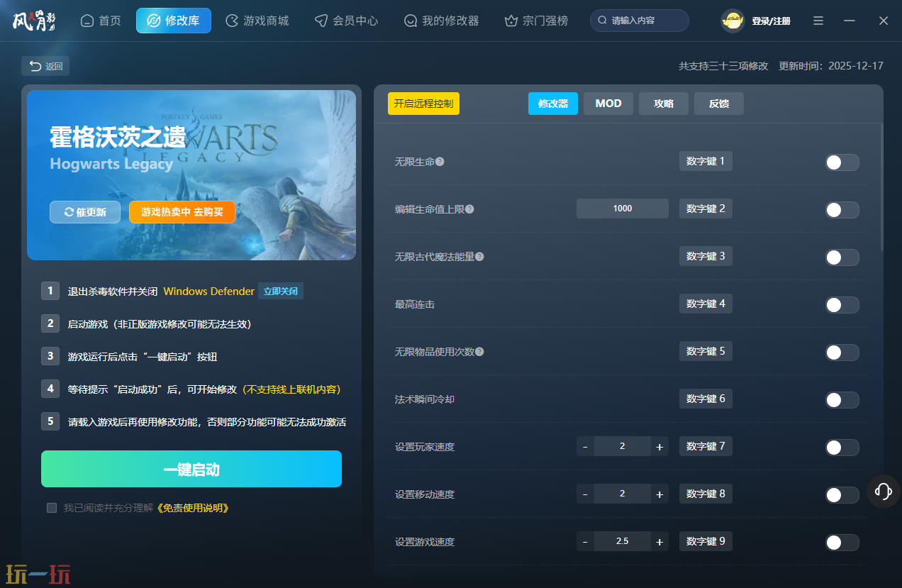Decrease 设置玩家速度 value with minus
This screenshot has height=588, width=902.
pos(585,446)
